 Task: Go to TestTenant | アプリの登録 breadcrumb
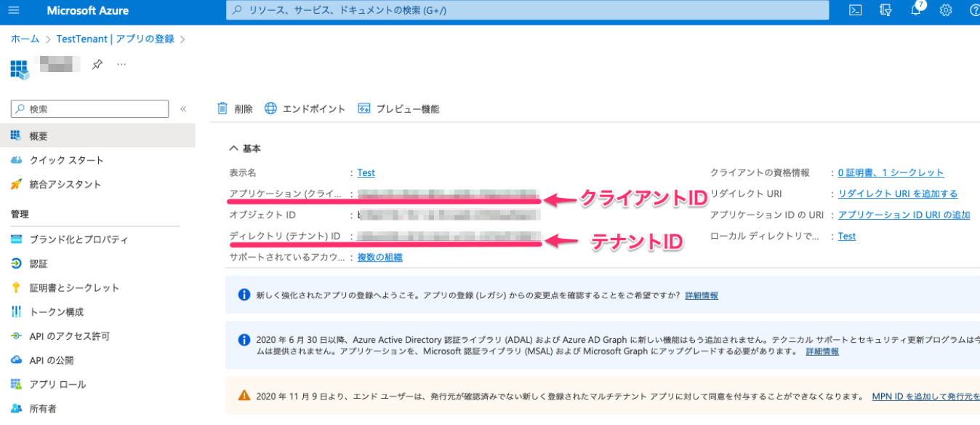click(115, 39)
